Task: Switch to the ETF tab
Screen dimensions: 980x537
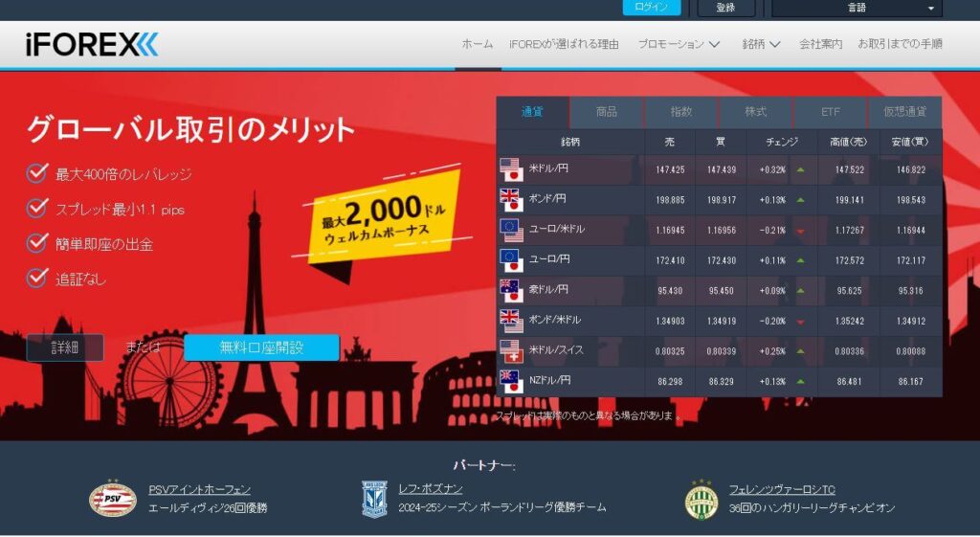Action: 830,113
